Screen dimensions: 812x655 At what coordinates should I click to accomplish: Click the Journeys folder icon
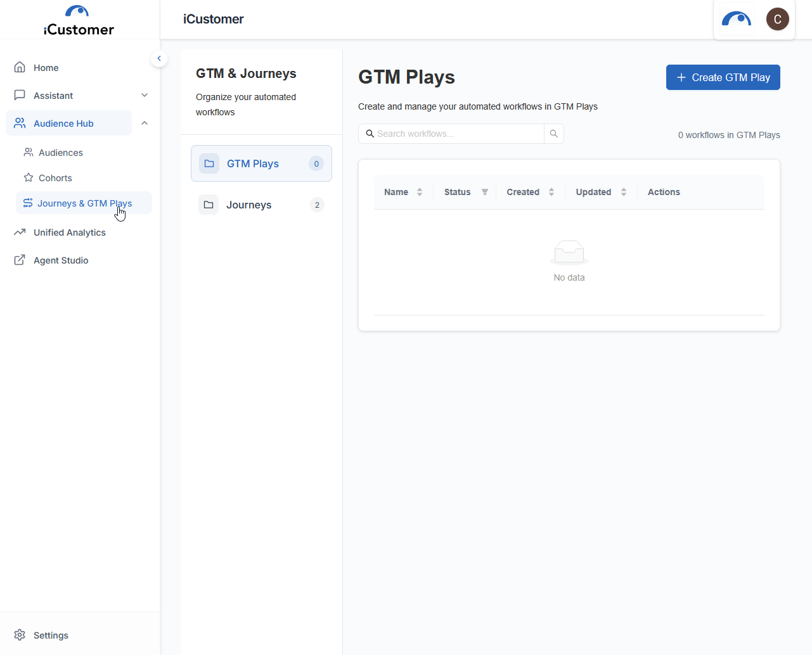pos(209,205)
